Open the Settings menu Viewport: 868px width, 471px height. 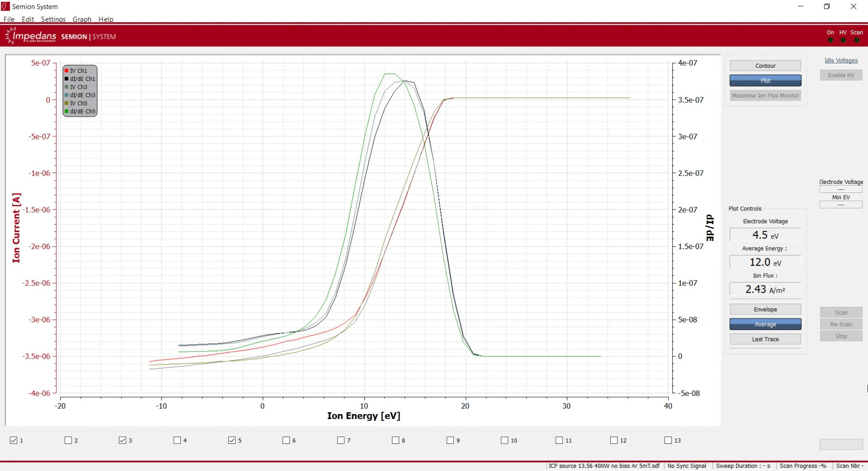[53, 19]
